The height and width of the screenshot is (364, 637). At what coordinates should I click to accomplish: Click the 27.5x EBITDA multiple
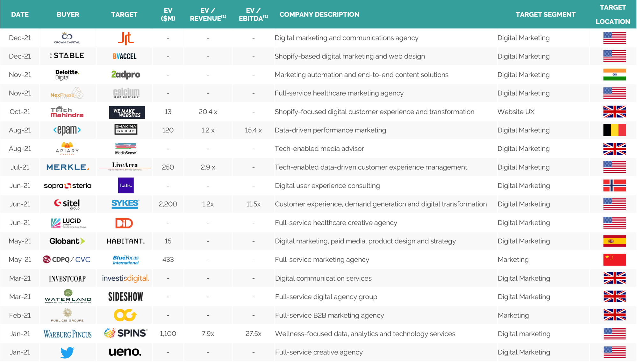253,333
